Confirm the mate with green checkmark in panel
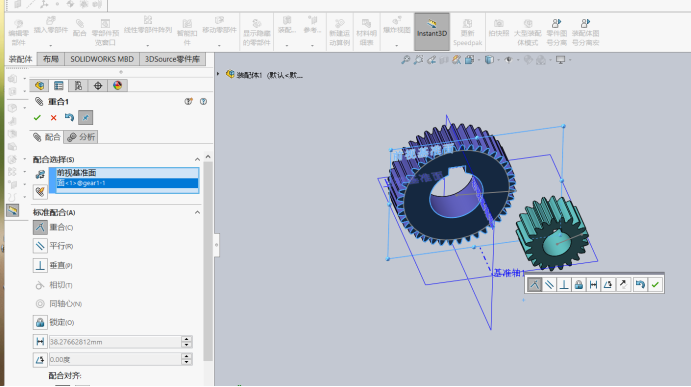691x387 pixels. click(37, 118)
